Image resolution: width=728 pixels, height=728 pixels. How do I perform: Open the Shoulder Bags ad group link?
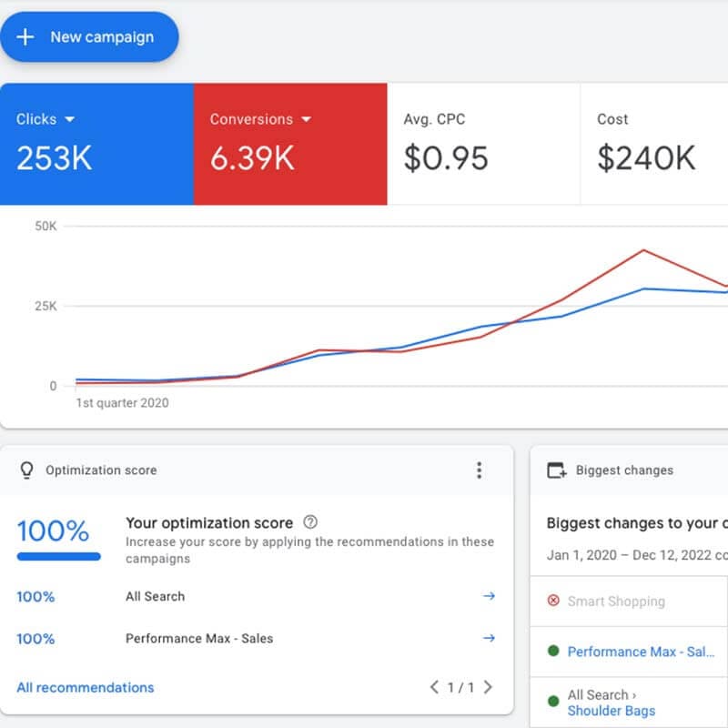(x=611, y=711)
